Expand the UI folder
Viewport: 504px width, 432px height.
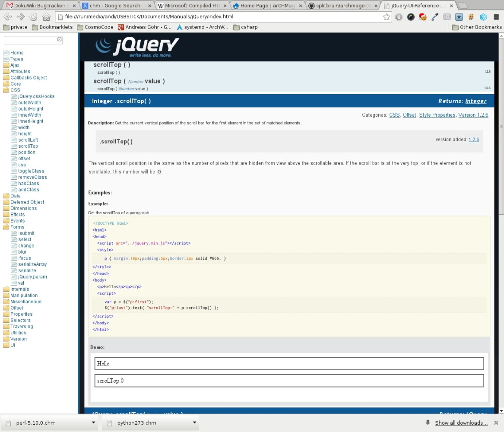point(13,345)
